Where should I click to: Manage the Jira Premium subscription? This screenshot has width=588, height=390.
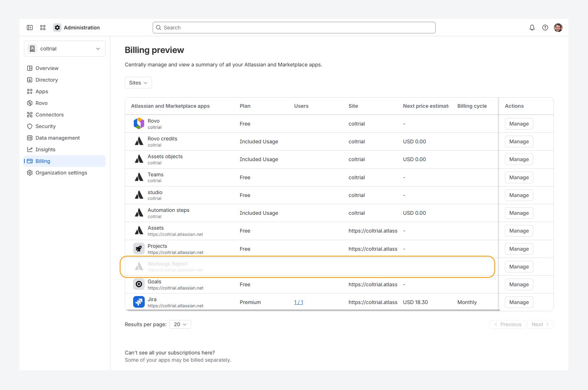click(519, 302)
